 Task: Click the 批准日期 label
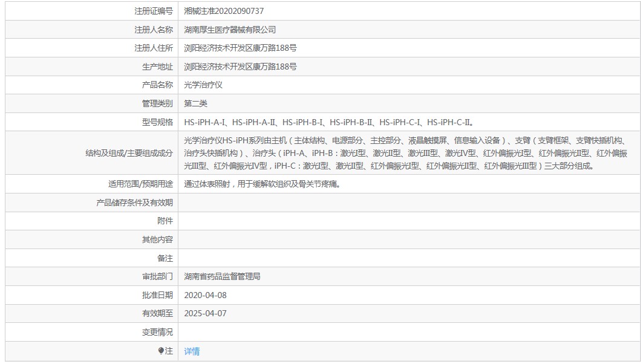[157, 295]
